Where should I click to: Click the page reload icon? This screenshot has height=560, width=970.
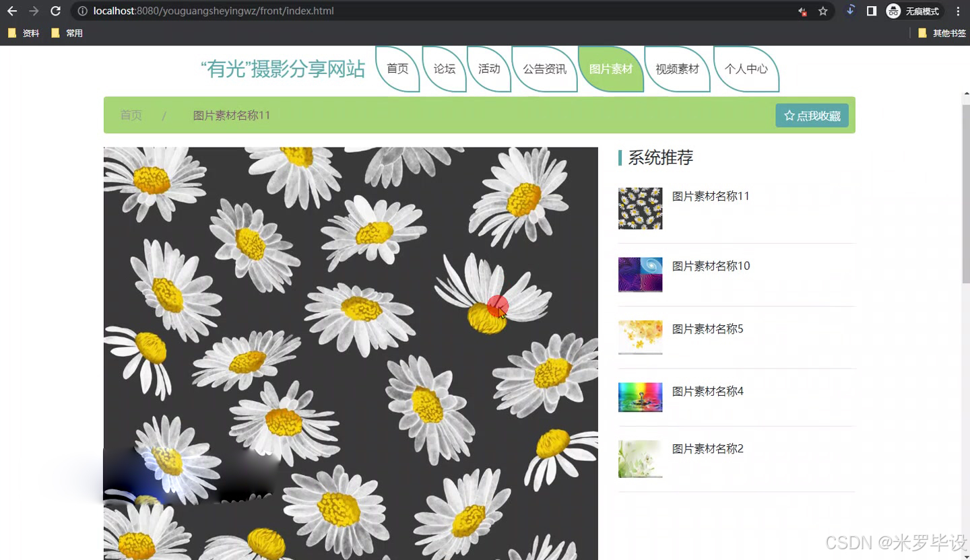pos(56,11)
